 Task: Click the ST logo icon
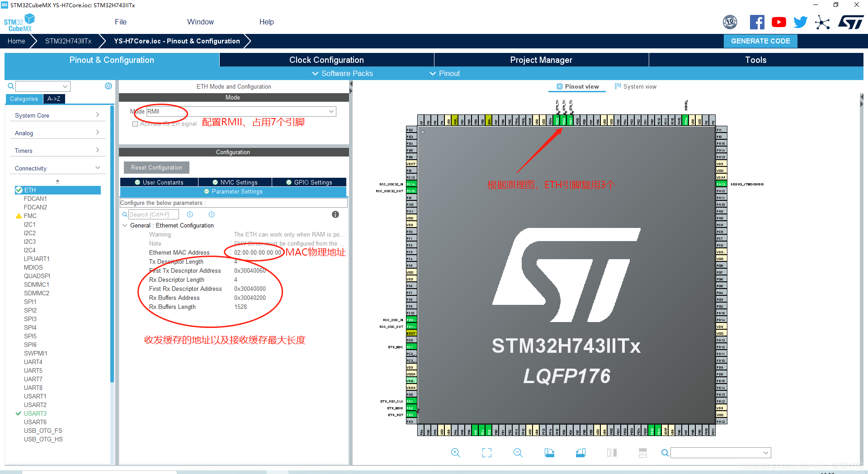click(x=850, y=22)
